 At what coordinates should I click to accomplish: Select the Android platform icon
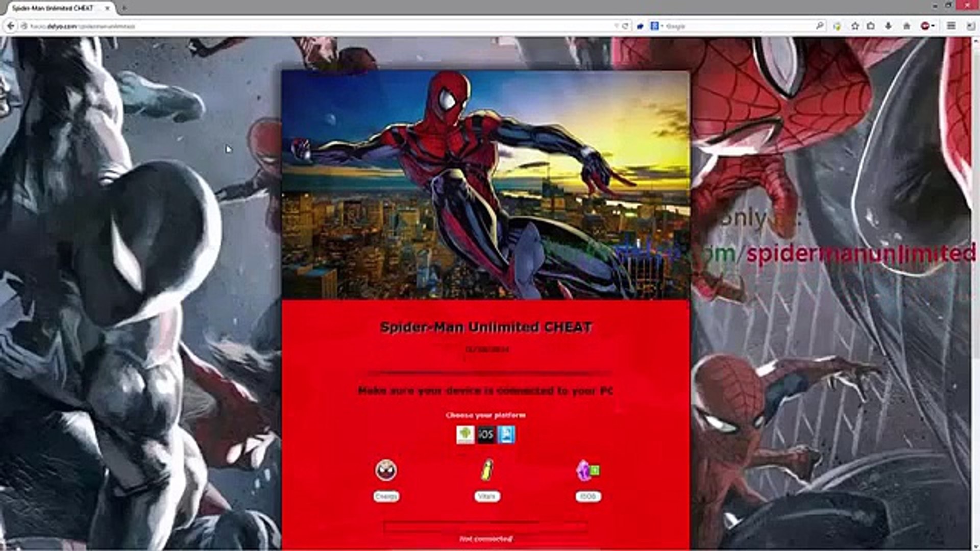[x=465, y=435]
